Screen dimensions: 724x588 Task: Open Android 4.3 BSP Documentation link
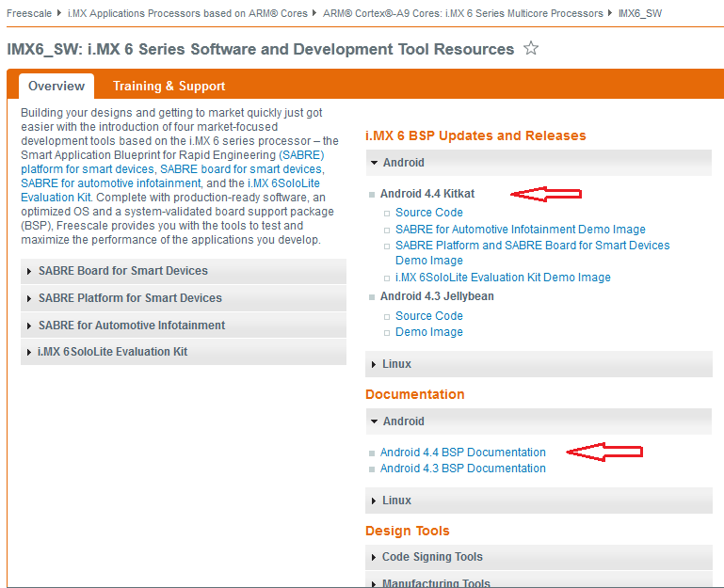coord(462,469)
